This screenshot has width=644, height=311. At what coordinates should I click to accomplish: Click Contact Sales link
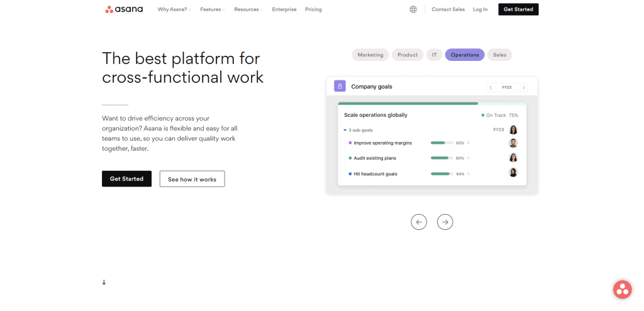[x=448, y=9]
